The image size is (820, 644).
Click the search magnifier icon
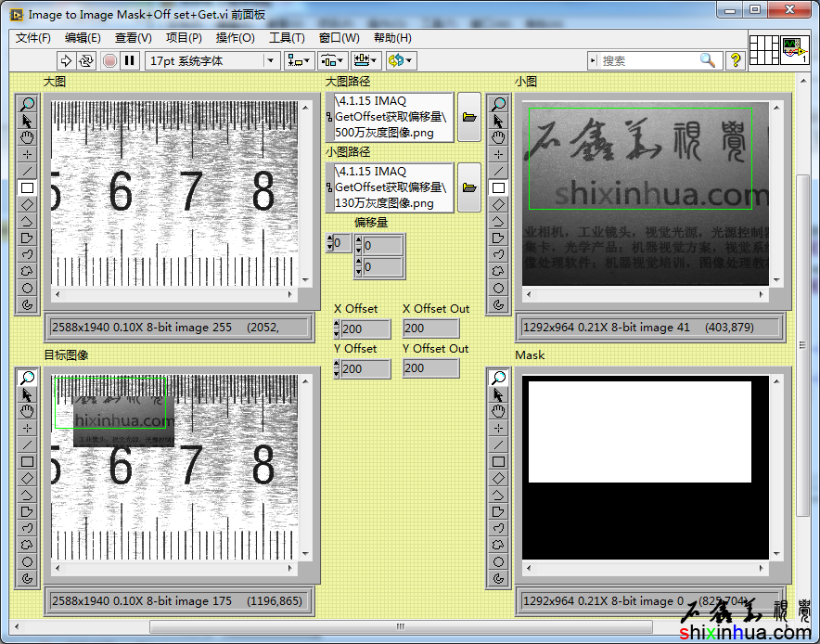tap(708, 60)
